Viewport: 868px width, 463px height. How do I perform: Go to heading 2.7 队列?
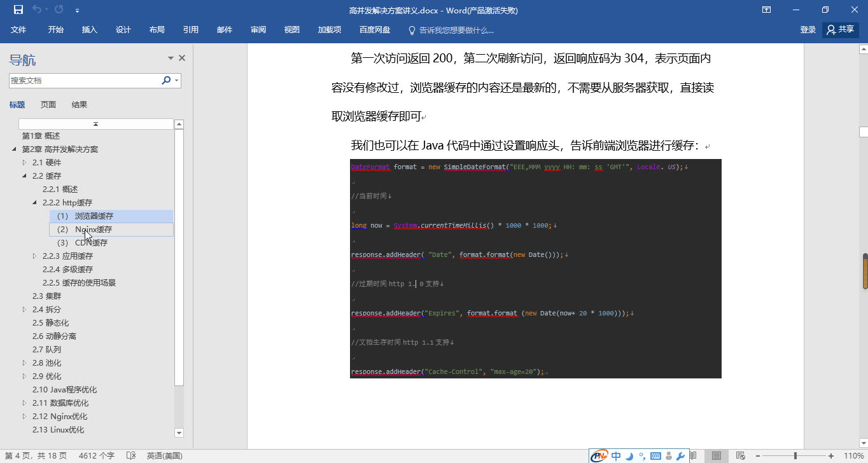point(47,350)
